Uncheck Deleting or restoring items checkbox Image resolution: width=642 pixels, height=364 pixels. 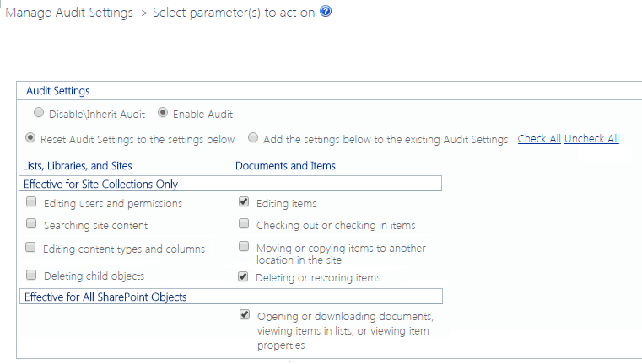(244, 276)
